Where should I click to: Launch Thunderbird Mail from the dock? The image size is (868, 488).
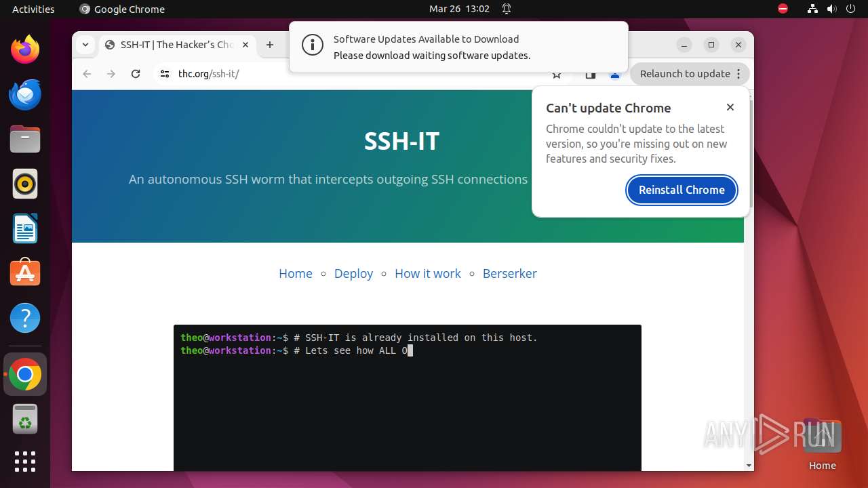25,94
